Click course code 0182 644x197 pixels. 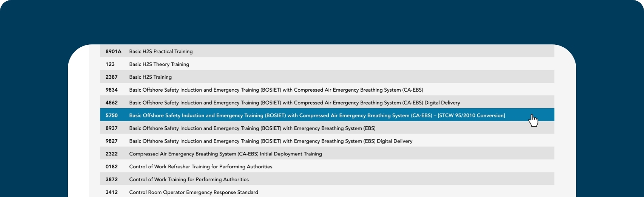point(112,167)
